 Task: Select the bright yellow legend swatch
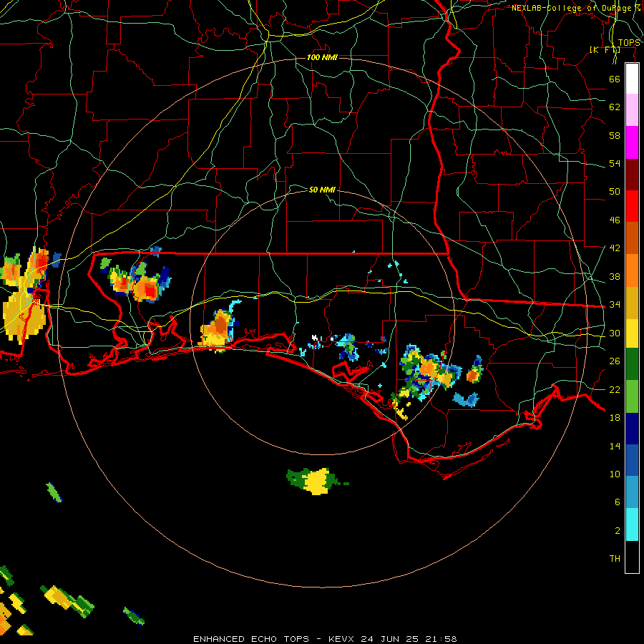pos(632,333)
